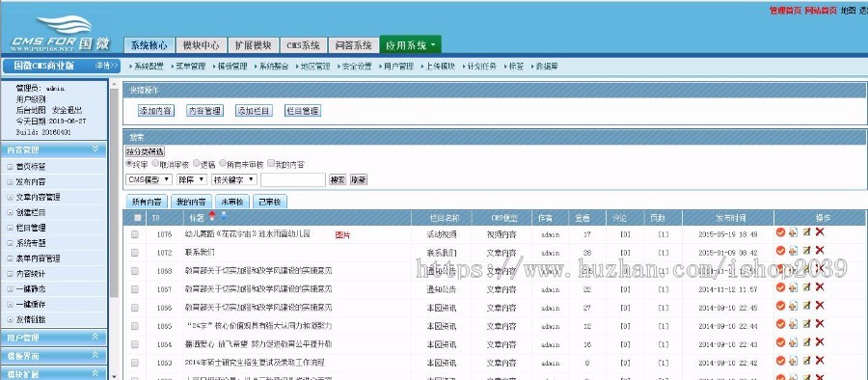Image resolution: width=868 pixels, height=380 pixels.
Task: Click copy-page icon in row 1065
Action: [794, 323]
